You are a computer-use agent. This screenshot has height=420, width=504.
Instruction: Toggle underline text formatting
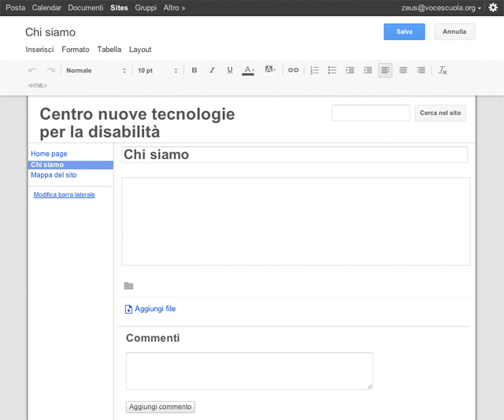coord(230,70)
